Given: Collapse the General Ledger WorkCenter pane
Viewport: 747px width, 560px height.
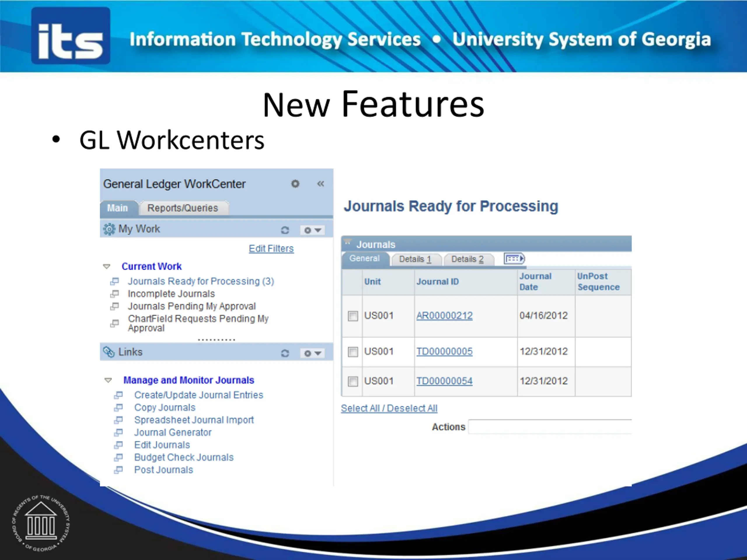Looking at the screenshot, I should tap(320, 184).
